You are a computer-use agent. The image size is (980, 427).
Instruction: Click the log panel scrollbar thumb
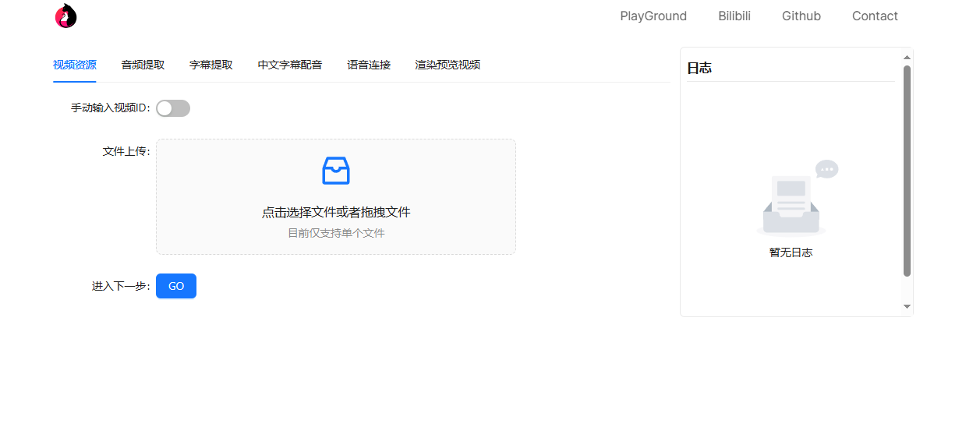[x=907, y=171]
